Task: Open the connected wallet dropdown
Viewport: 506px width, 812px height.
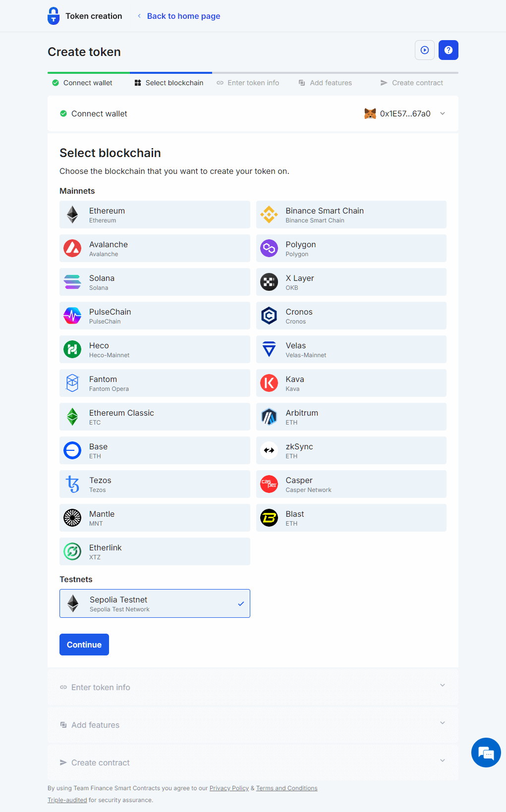Action: point(442,113)
